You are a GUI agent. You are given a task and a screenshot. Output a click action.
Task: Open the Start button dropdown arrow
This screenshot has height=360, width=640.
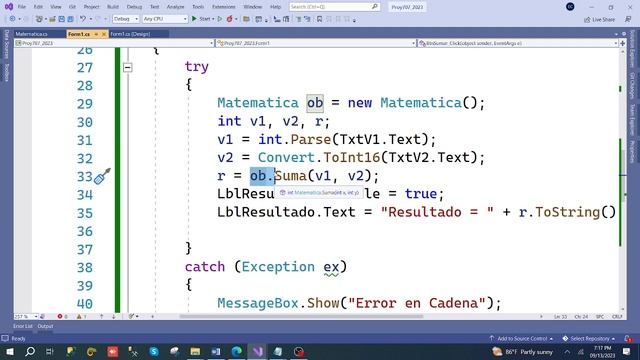[x=213, y=19]
